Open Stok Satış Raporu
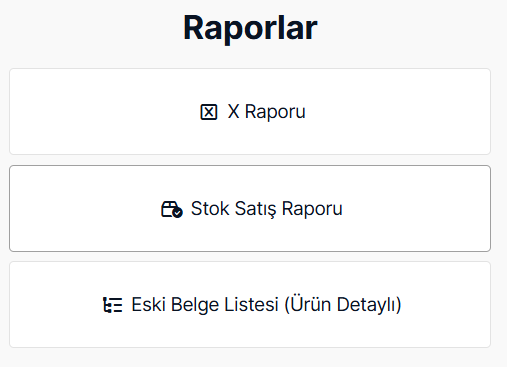The image size is (507, 367). (250, 208)
